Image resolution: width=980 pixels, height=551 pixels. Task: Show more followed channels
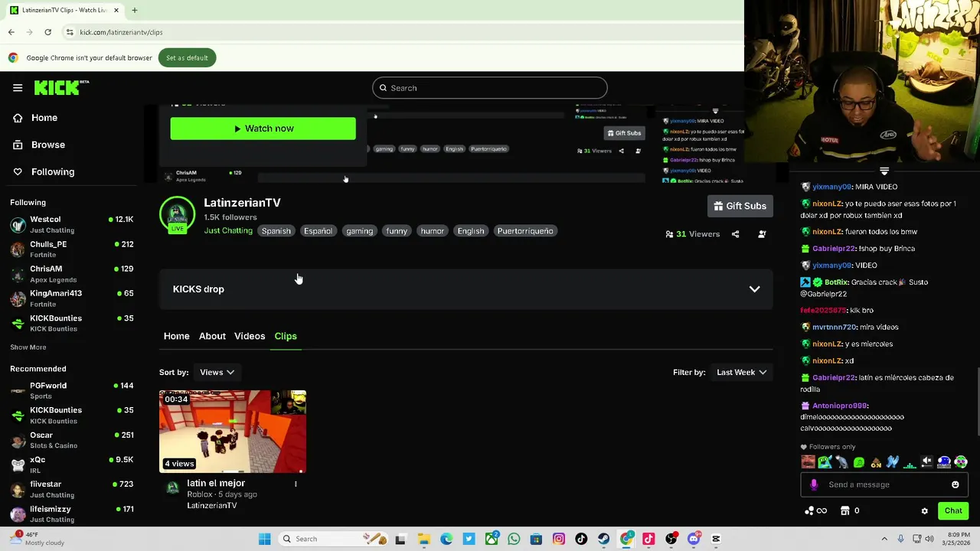28,347
